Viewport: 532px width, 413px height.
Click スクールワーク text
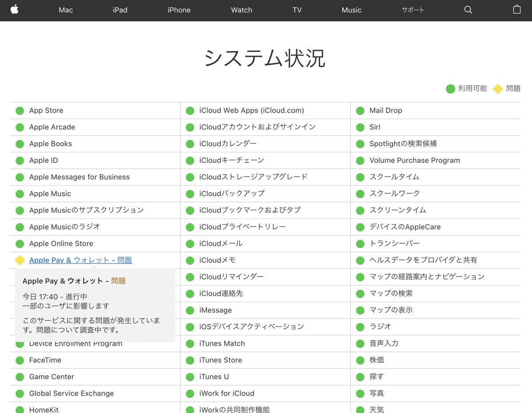(395, 194)
